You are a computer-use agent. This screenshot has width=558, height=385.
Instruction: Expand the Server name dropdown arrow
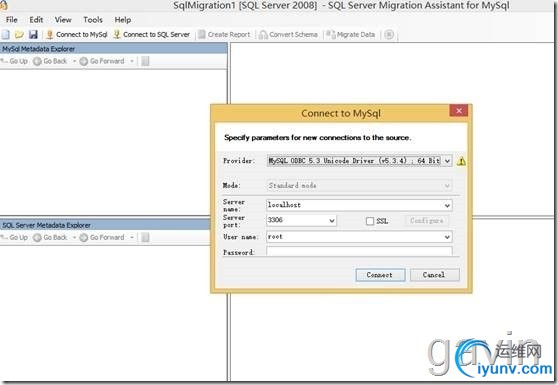click(447, 205)
